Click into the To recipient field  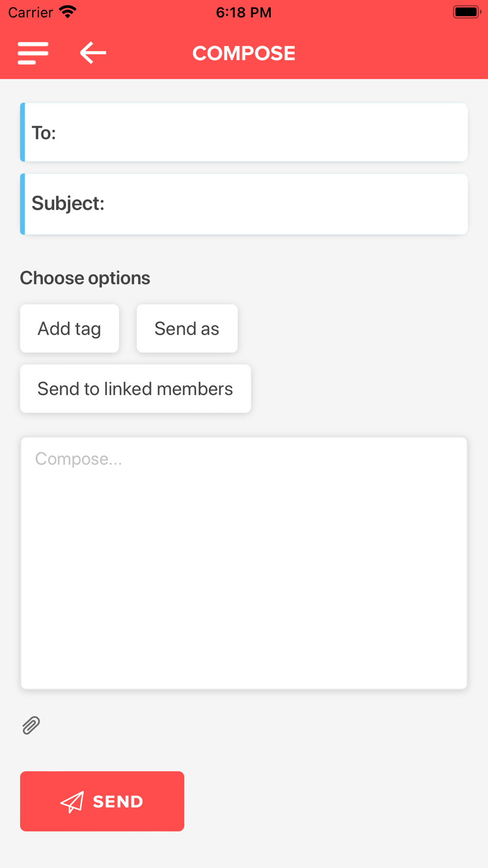pyautogui.click(x=259, y=132)
